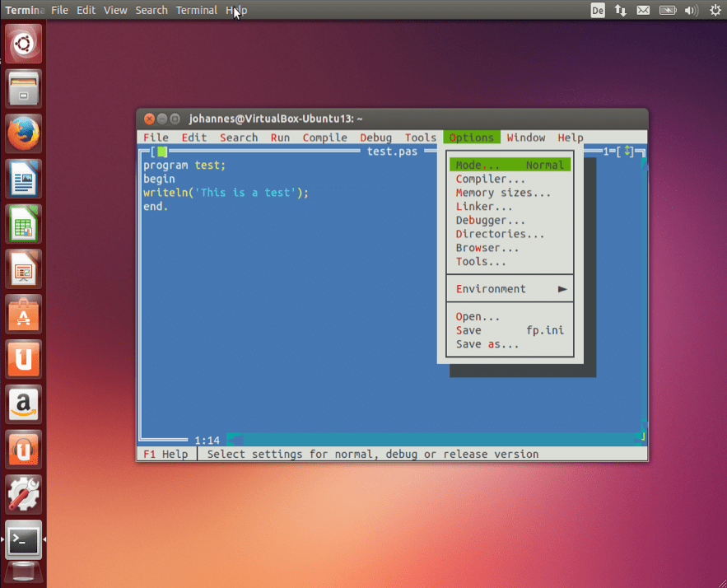Open the IDE Compile menu
This screenshot has height=588, width=727.
(x=325, y=138)
